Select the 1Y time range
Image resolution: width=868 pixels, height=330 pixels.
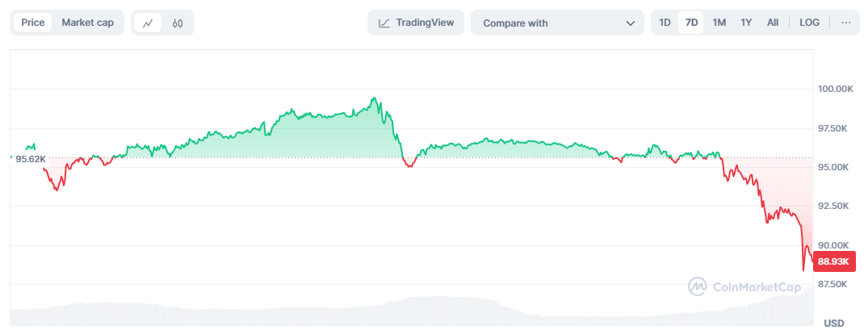[746, 23]
